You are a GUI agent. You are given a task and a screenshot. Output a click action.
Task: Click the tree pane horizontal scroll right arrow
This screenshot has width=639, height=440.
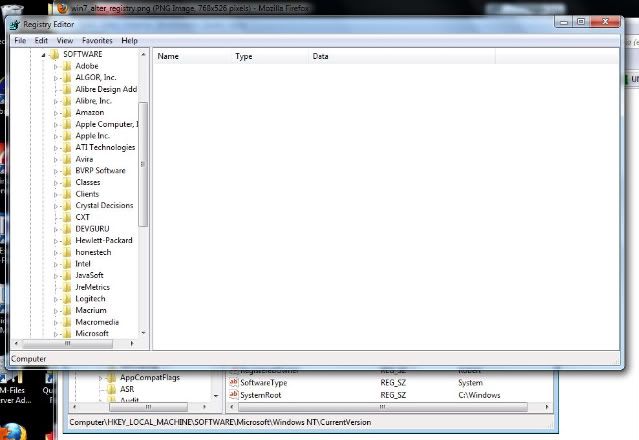(x=132, y=344)
